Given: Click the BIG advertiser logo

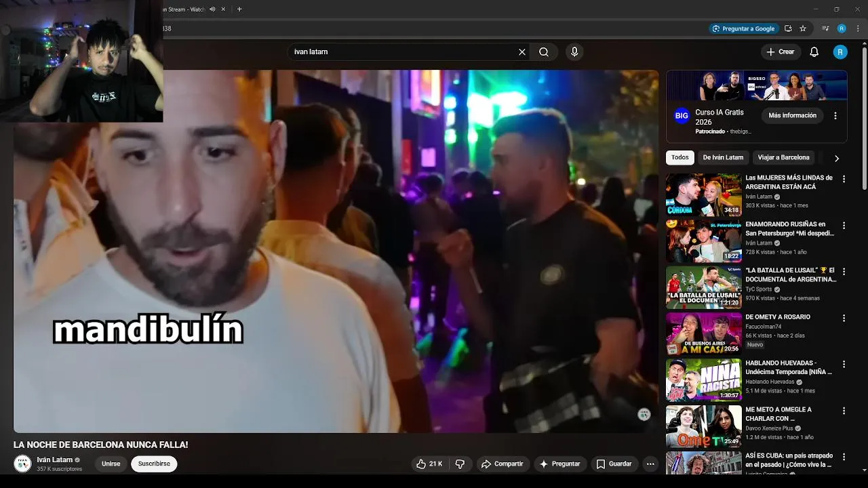Looking at the screenshot, I should tap(682, 116).
